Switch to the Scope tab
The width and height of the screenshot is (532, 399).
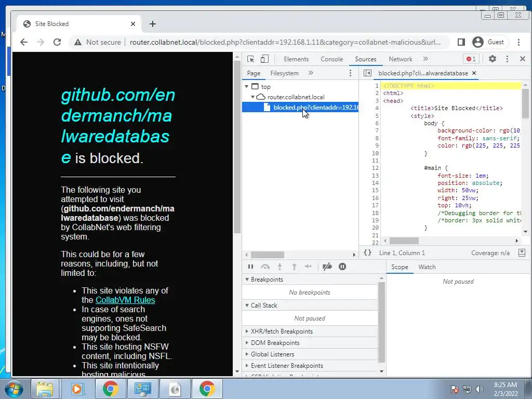pyautogui.click(x=400, y=267)
